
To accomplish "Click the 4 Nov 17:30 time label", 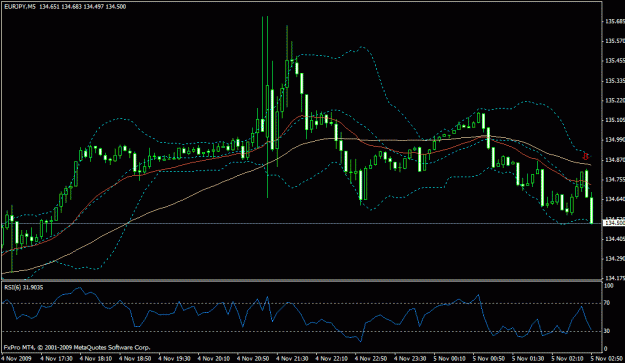I will (x=57, y=358).
